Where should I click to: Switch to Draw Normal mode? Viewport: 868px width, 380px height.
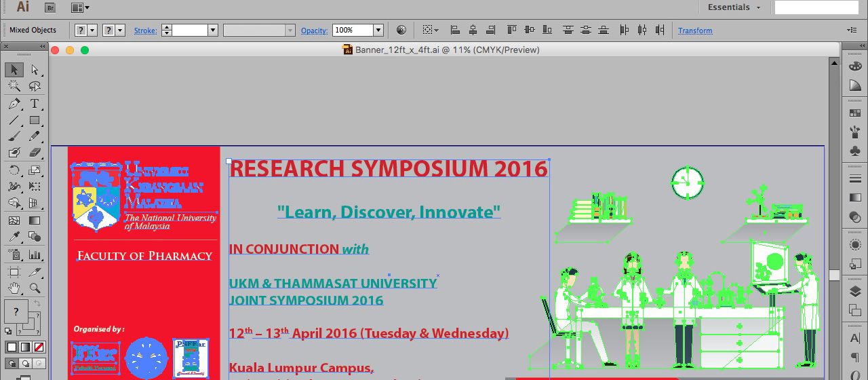click(12, 363)
